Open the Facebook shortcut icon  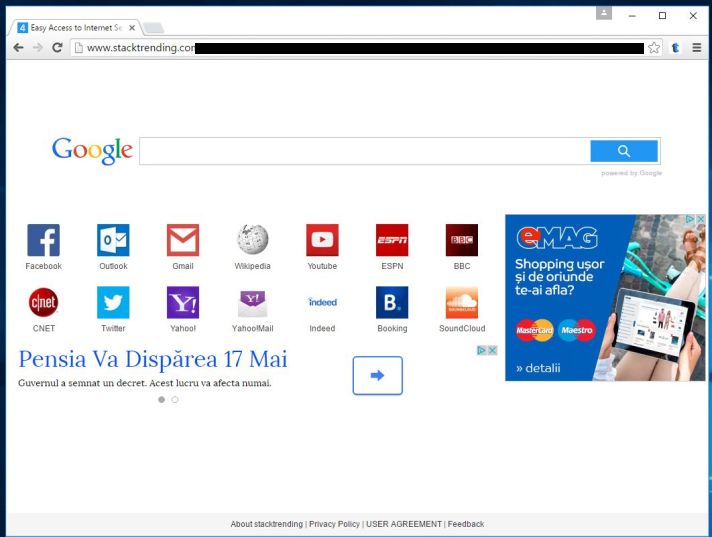(43, 240)
